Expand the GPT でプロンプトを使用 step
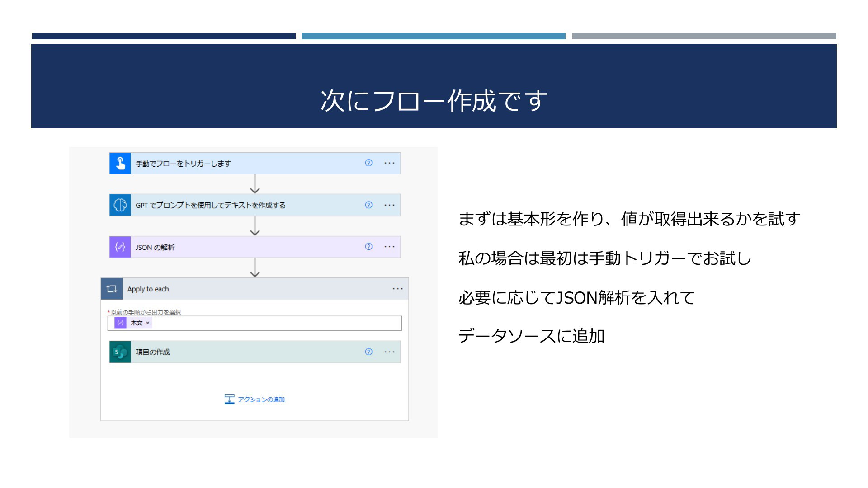Viewport: 868px width, 488px height. tap(255, 205)
